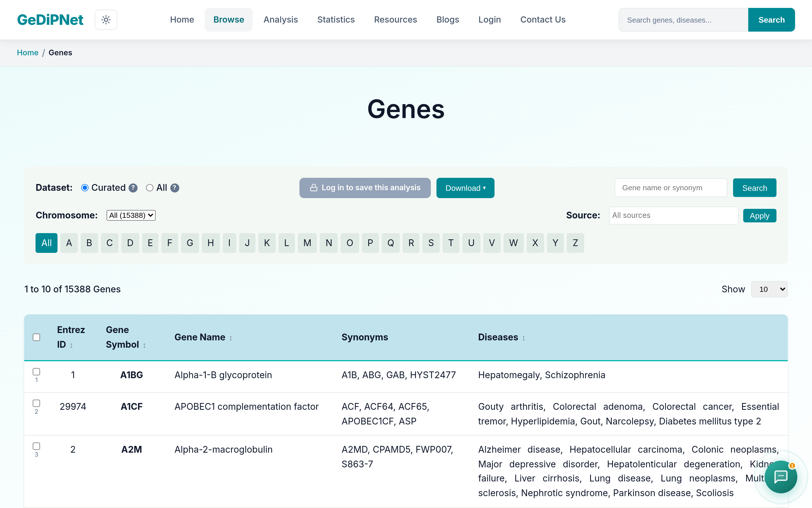Select the All dataset radio button
812x508 pixels.
click(x=150, y=188)
